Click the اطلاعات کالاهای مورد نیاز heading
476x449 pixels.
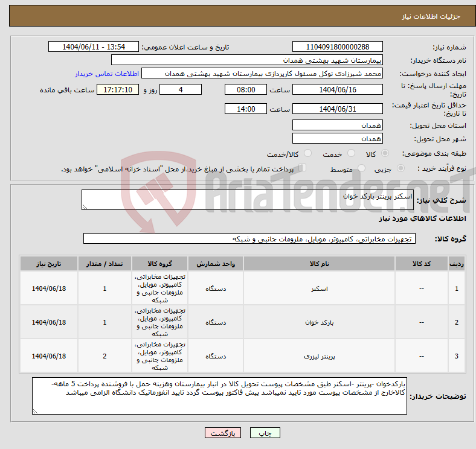tap(422, 218)
